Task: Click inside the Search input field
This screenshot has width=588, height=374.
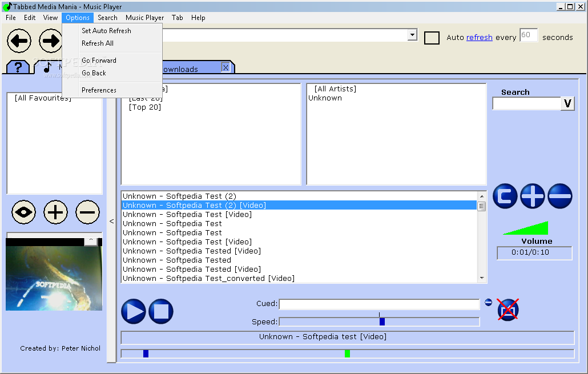Action: (x=526, y=103)
